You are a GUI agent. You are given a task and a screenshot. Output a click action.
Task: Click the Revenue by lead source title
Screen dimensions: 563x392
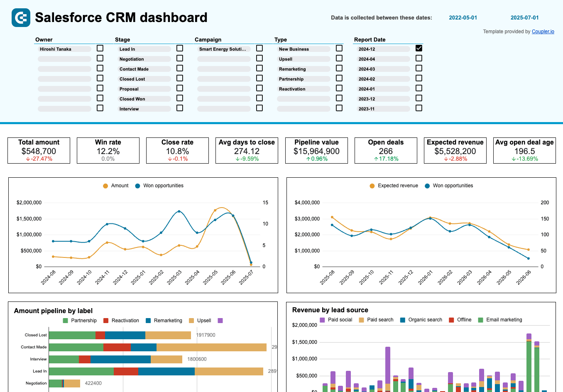click(x=330, y=310)
